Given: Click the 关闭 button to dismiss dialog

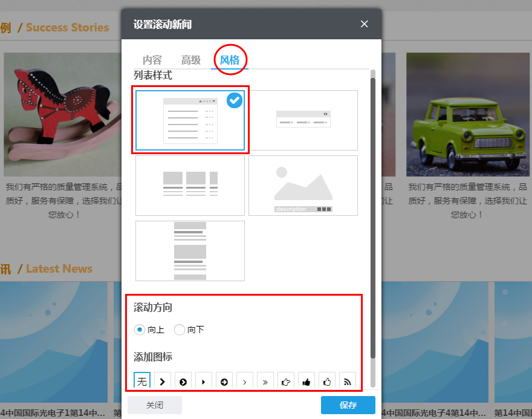Looking at the screenshot, I should tap(155, 405).
